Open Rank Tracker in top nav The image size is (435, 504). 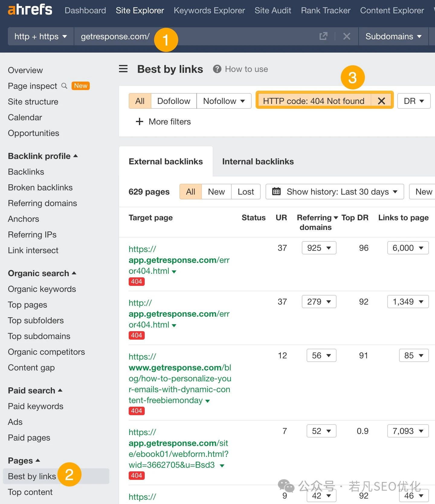click(x=326, y=10)
